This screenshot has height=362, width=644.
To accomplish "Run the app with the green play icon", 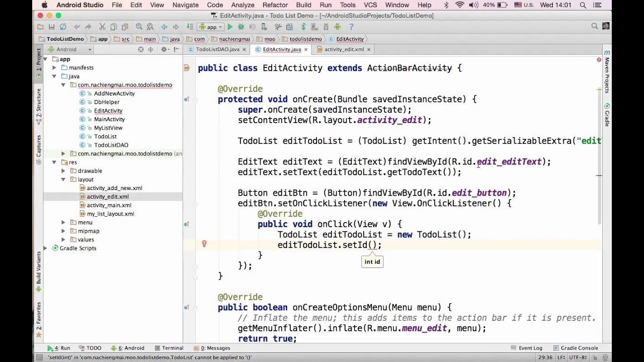I will (x=230, y=27).
